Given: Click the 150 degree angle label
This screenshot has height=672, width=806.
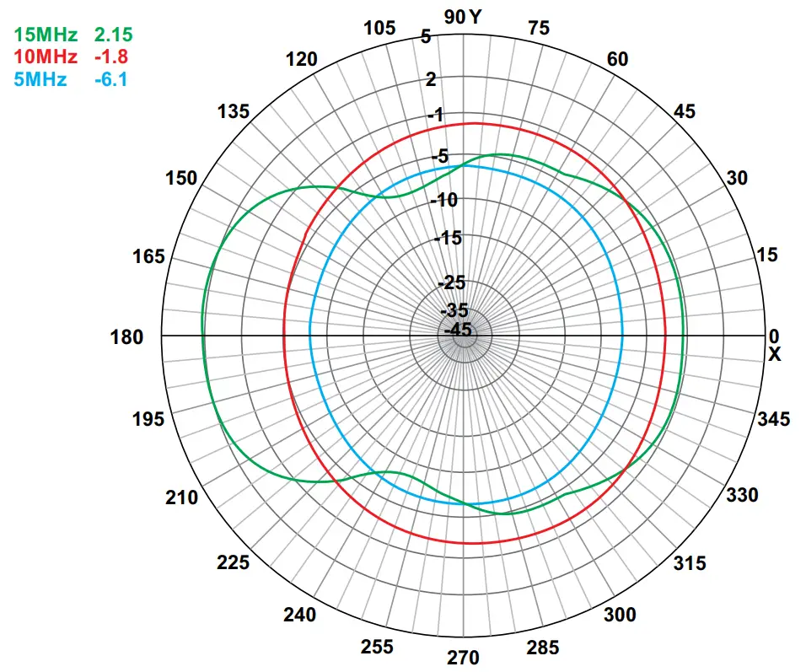Looking at the screenshot, I should coord(181,179).
